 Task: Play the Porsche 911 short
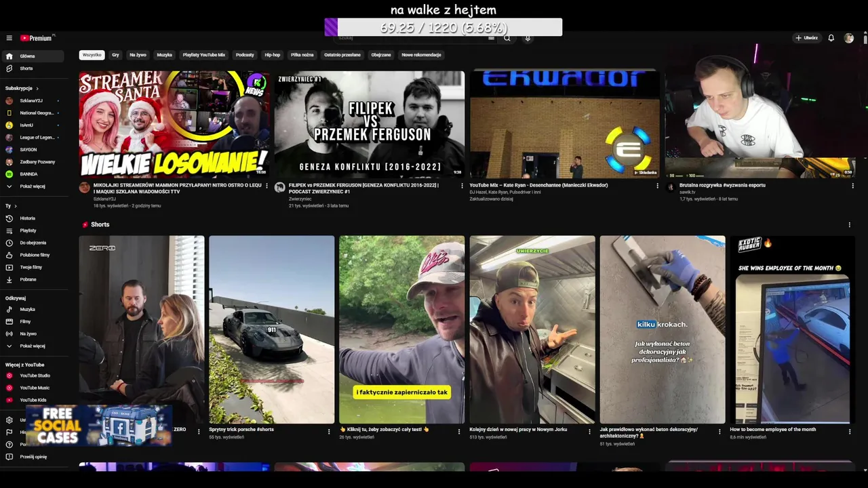[271, 329]
